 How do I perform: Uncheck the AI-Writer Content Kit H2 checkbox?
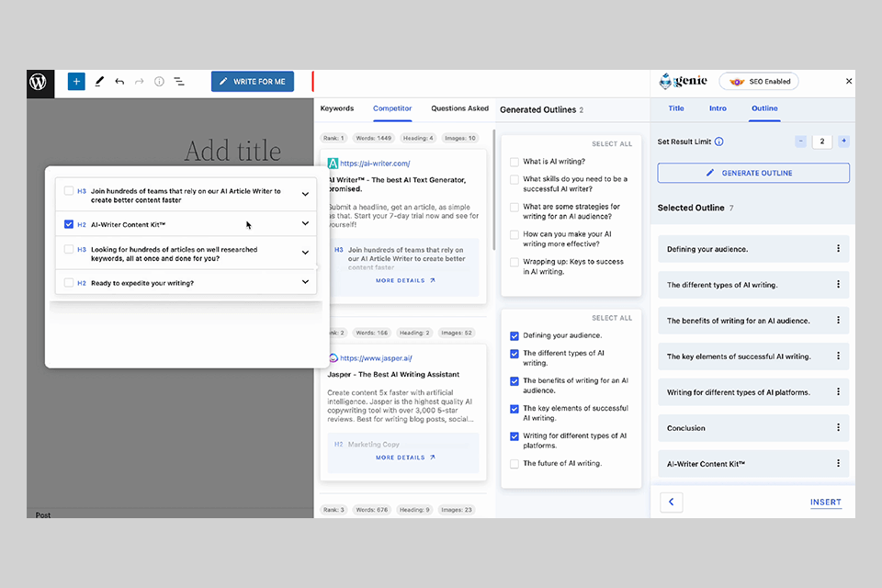[69, 224]
